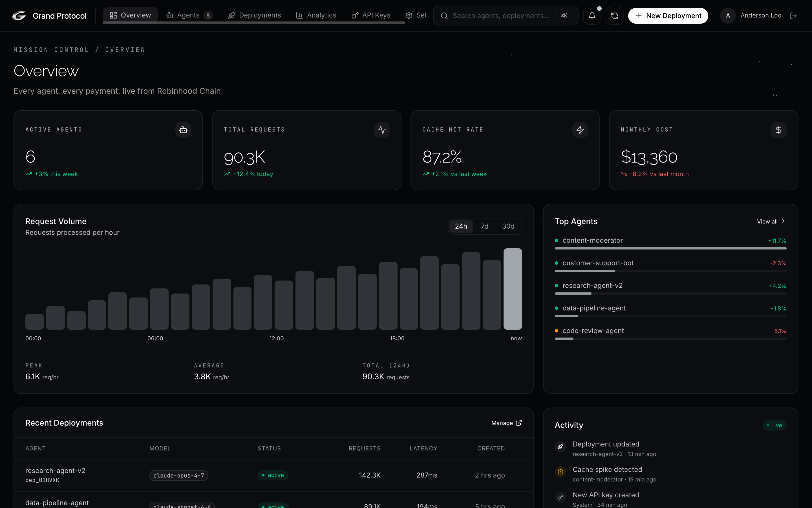Image resolution: width=812 pixels, height=508 pixels.
Task: Click the 142.3K requests value
Action: click(370, 475)
